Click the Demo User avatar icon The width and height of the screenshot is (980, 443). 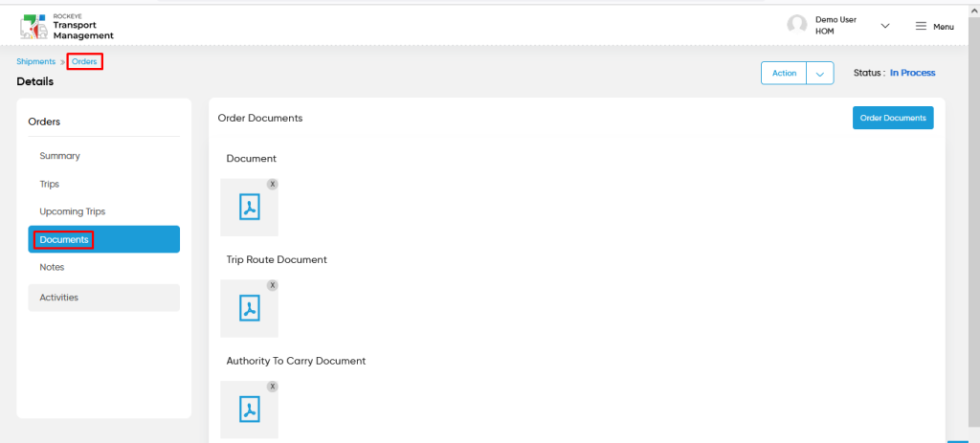click(x=797, y=25)
